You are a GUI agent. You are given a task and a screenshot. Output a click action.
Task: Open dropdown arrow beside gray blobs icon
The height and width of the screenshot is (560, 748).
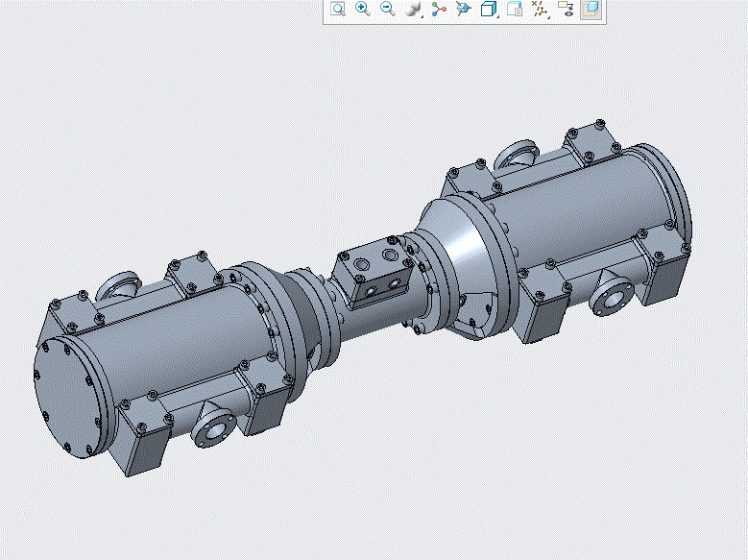[x=422, y=17]
